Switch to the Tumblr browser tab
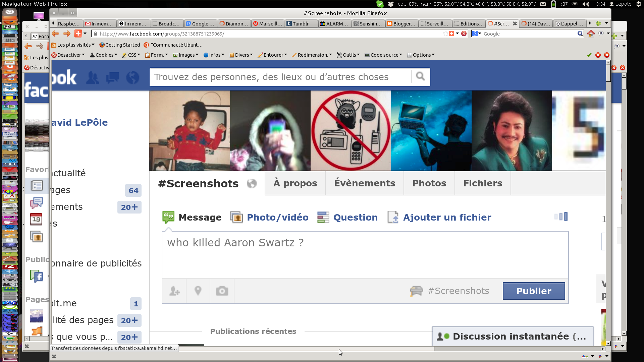Viewport: 644px width, 362px height. [x=301, y=23]
